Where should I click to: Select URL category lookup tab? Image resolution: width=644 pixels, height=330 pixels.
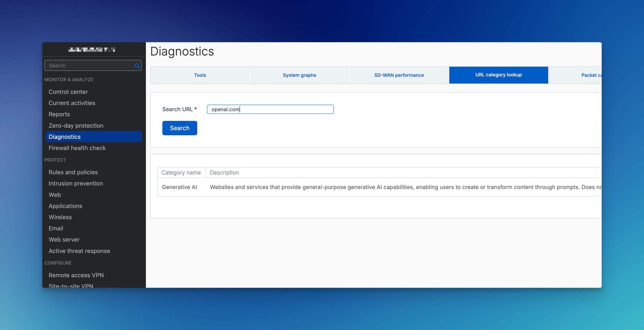(x=499, y=75)
